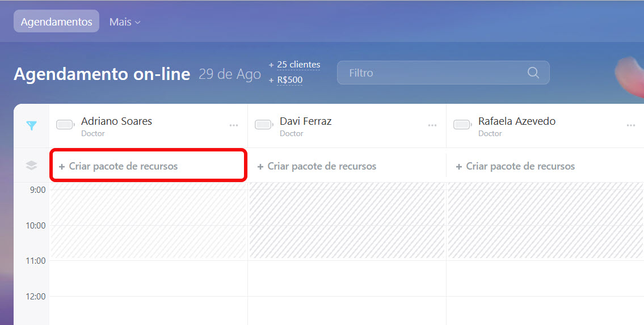The height and width of the screenshot is (325, 644).
Task: Expand the Mais dropdown menu
Action: point(125,22)
